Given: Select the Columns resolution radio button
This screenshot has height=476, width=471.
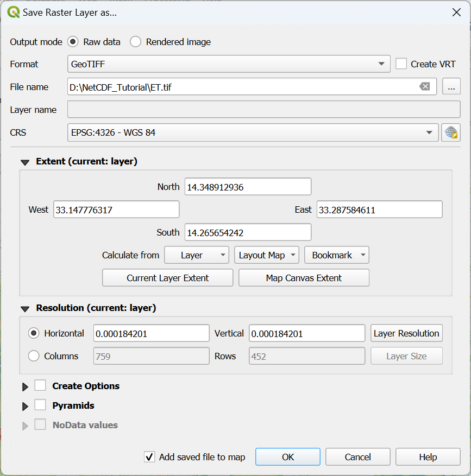Looking at the screenshot, I should coord(34,356).
